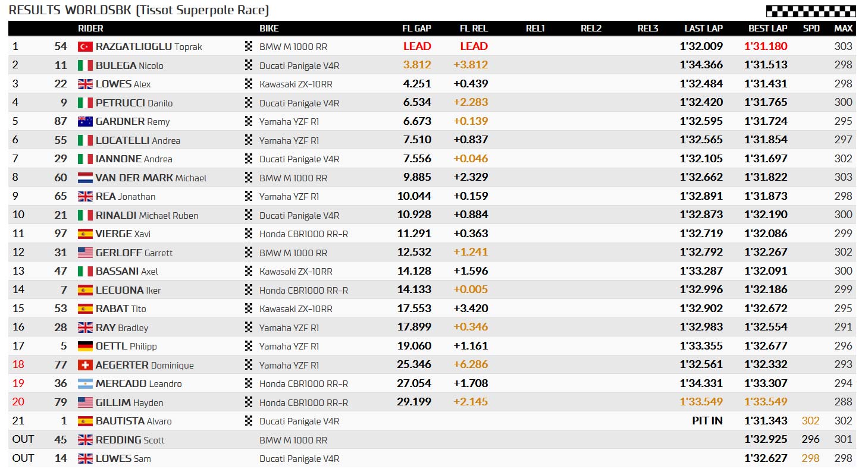The image size is (868, 469).
Task: Select rider name RAZGATLIOGLU Toprak
Action: (x=149, y=46)
